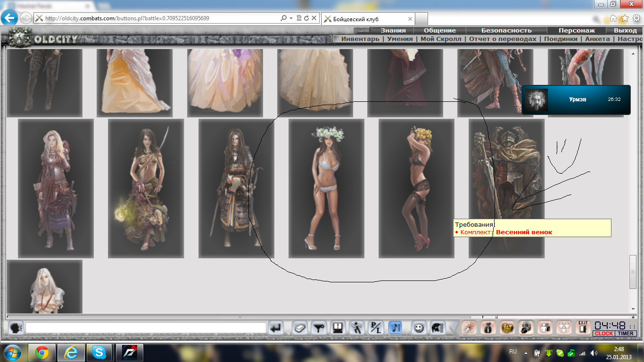This screenshot has width=644, height=362.
Task: Click the browser back arrow button
Action: tap(9, 18)
